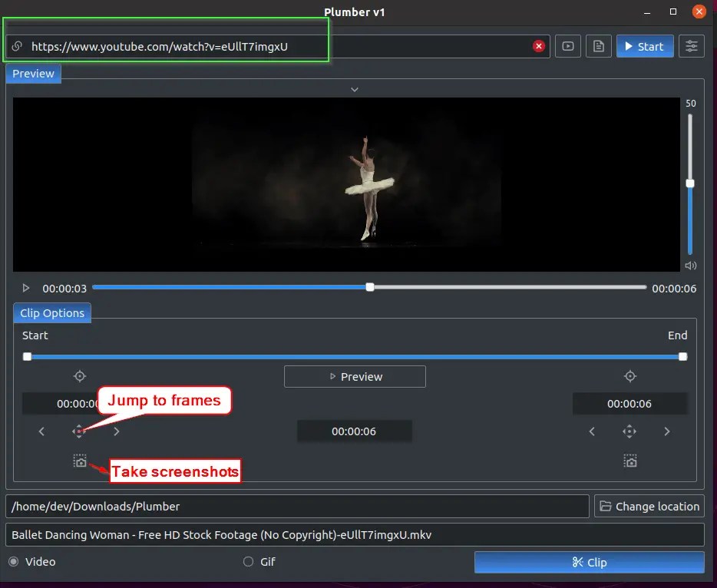Mute the video using the speaker icon

[x=690, y=265]
